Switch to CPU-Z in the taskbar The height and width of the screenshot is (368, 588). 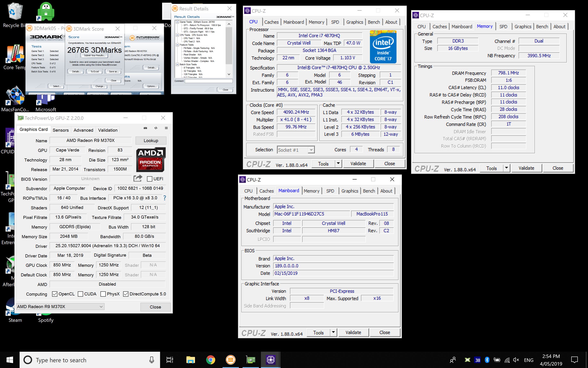click(x=271, y=360)
